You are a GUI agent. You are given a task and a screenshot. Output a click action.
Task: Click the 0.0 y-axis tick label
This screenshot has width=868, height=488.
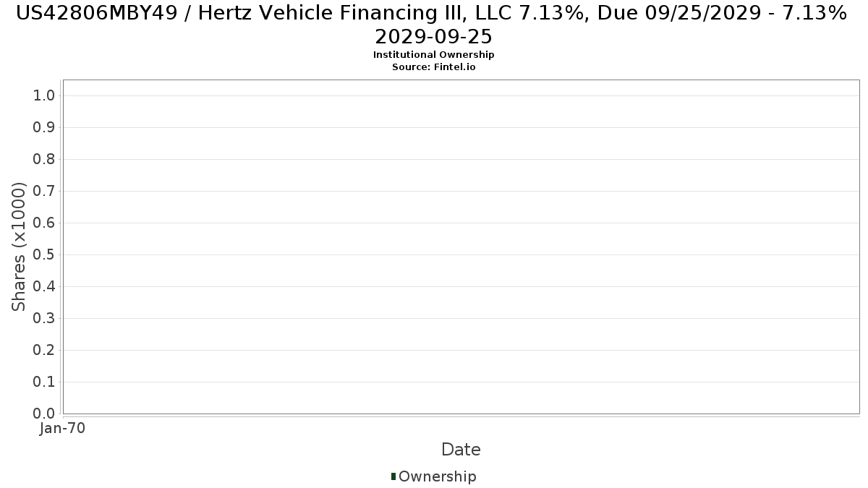pyautogui.click(x=45, y=414)
